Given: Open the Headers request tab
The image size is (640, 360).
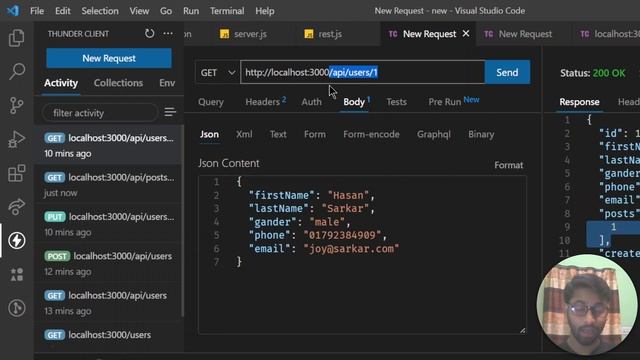Looking at the screenshot, I should click(x=265, y=102).
